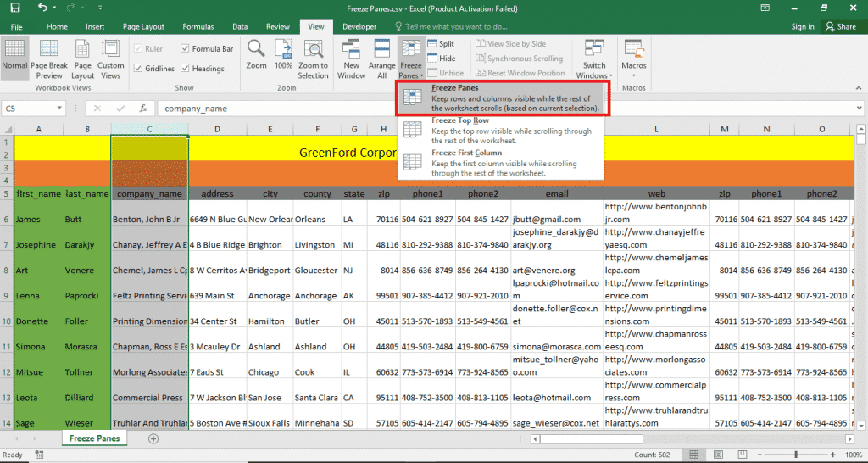Uncheck the Formula Bar checkbox

[x=185, y=49]
